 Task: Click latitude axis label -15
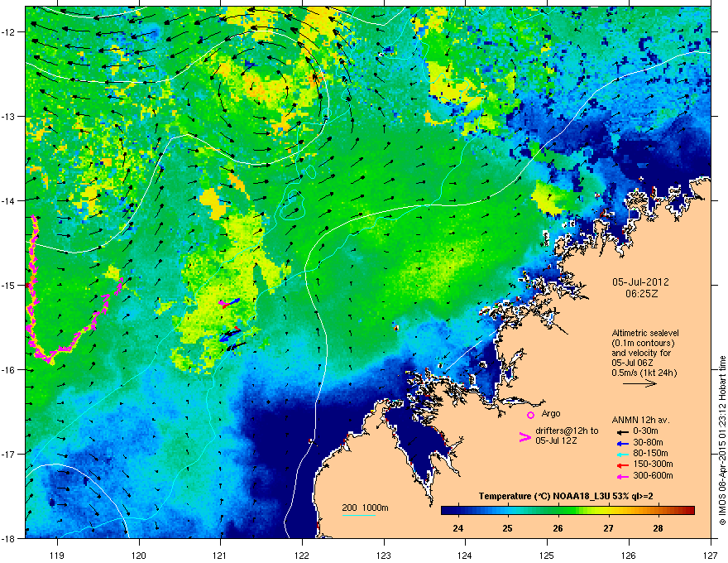tap(9, 285)
